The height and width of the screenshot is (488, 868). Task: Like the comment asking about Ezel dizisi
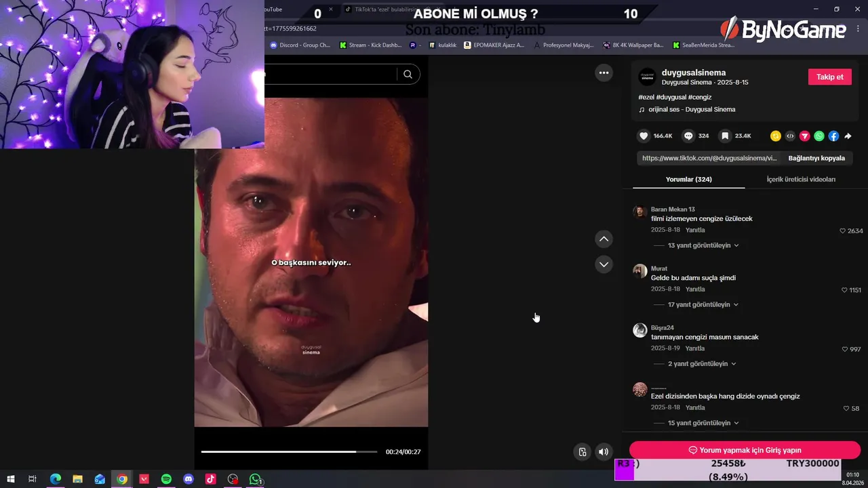tap(846, 409)
